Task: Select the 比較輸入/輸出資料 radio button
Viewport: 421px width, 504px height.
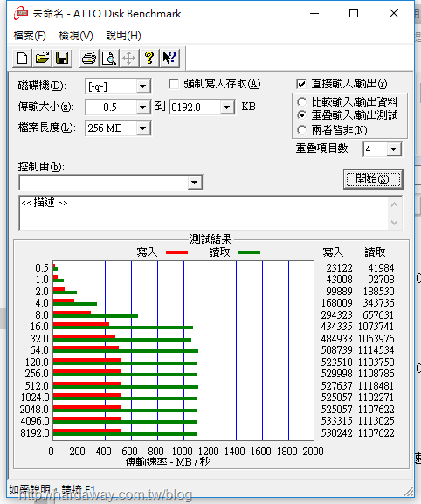Action: [301, 102]
